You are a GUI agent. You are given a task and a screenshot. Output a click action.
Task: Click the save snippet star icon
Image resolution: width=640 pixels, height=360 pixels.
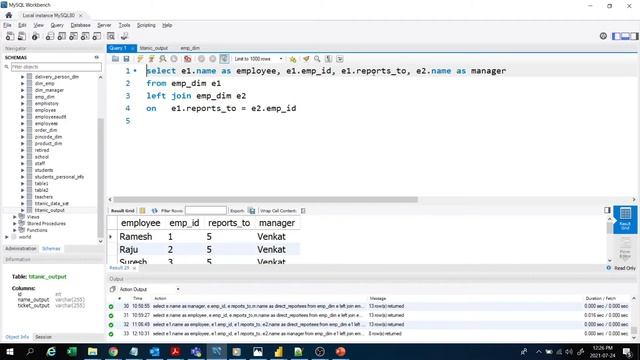[293, 59]
